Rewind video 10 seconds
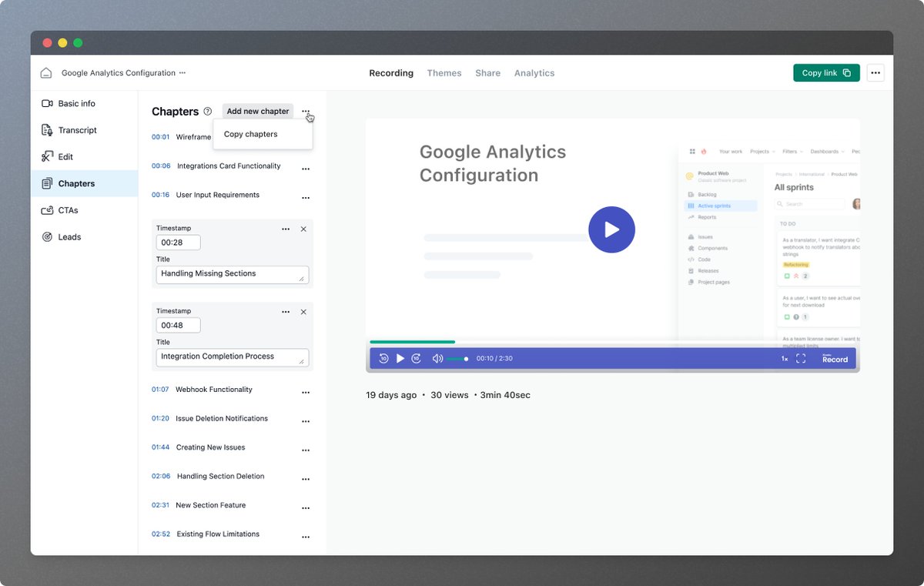The width and height of the screenshot is (924, 586). tap(383, 358)
